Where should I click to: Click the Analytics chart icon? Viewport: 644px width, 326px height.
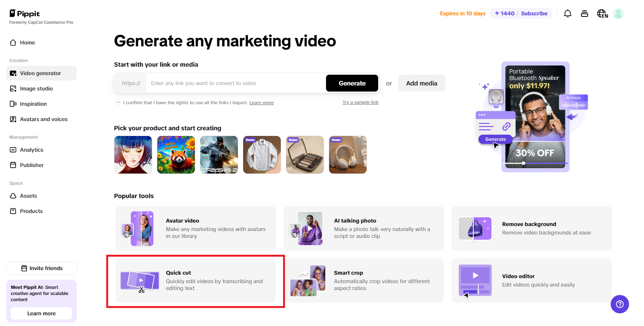point(13,150)
